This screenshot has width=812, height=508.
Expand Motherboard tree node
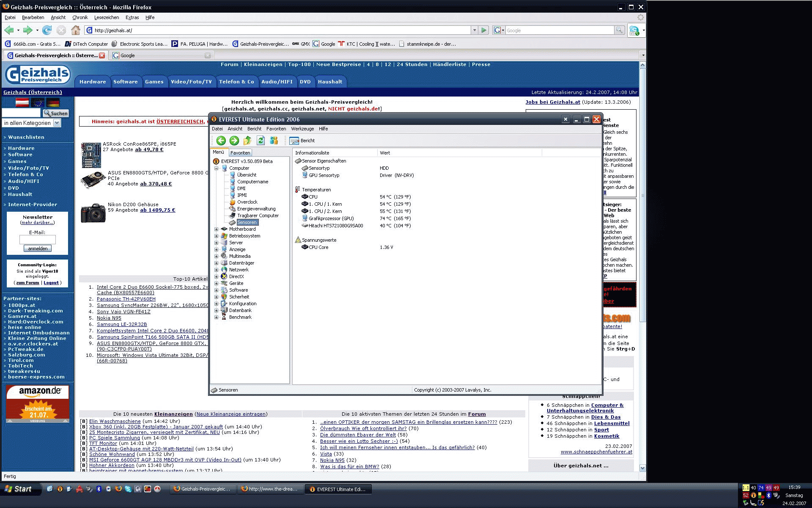(x=217, y=229)
